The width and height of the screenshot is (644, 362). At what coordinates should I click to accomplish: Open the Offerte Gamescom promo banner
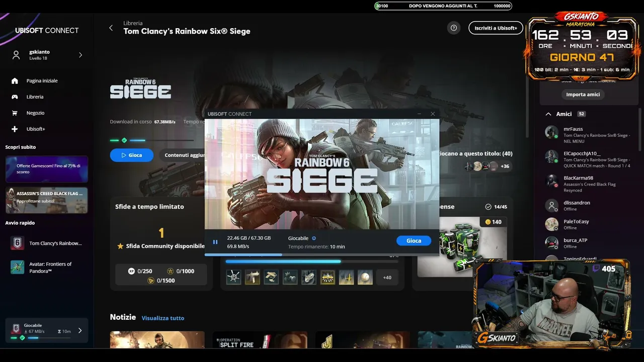(x=46, y=169)
